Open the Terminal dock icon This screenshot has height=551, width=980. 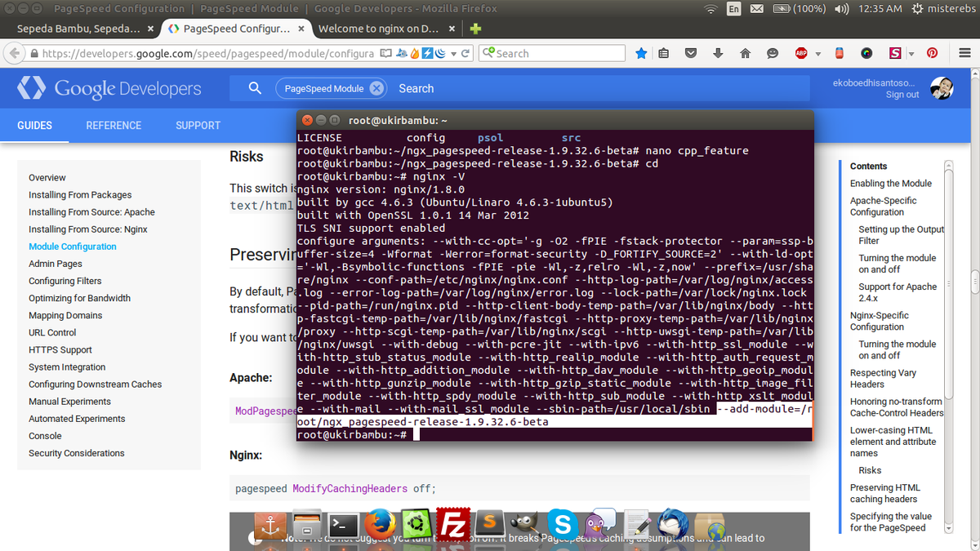pos(343,526)
